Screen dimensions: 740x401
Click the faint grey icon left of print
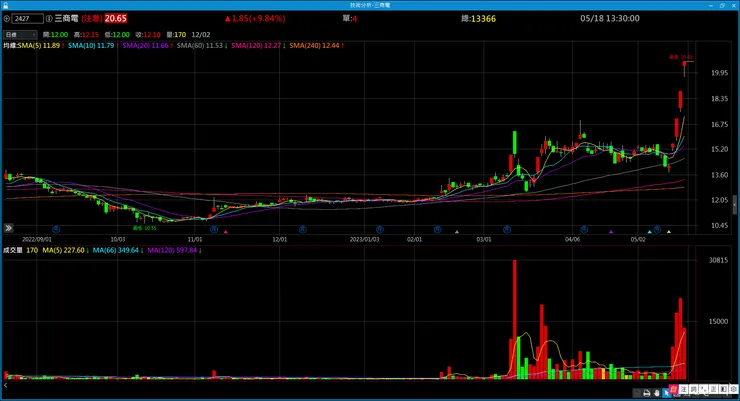(x=637, y=393)
